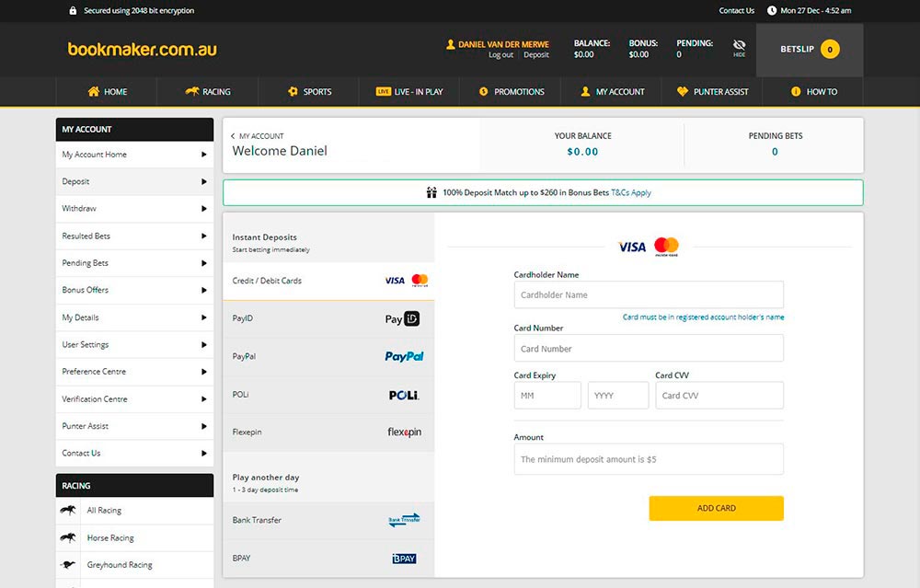Viewport: 920px width, 588px height.
Task: Click the user profile icon beside Daniel's name
Action: click(451, 44)
